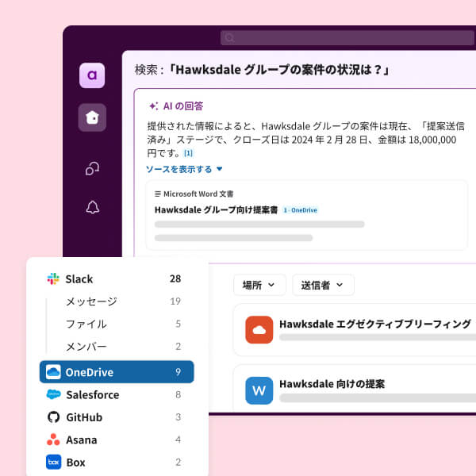The width and height of the screenshot is (476, 476).
Task: Select メッセージ under Slack
Action: (x=91, y=301)
